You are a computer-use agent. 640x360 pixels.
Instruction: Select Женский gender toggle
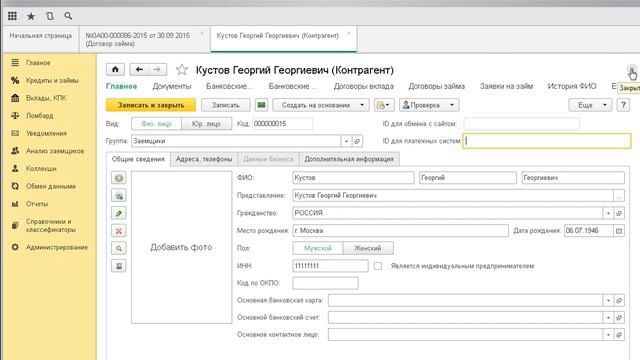point(368,248)
